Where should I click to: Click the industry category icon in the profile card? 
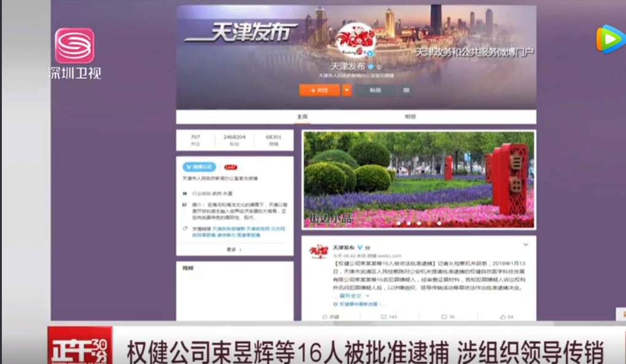[x=185, y=193]
